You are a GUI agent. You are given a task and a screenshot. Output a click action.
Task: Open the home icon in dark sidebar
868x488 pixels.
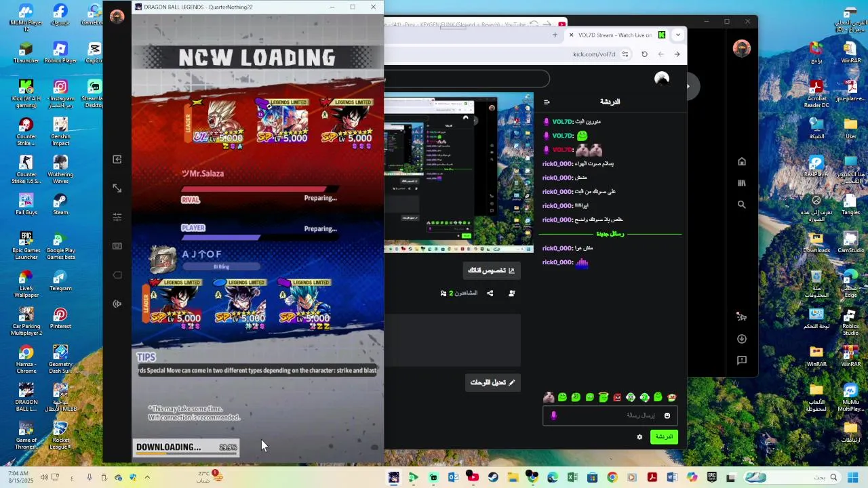742,161
